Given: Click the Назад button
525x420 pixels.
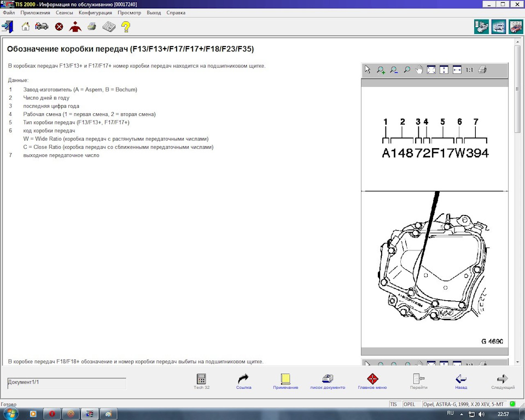Looking at the screenshot, I should 460,381.
